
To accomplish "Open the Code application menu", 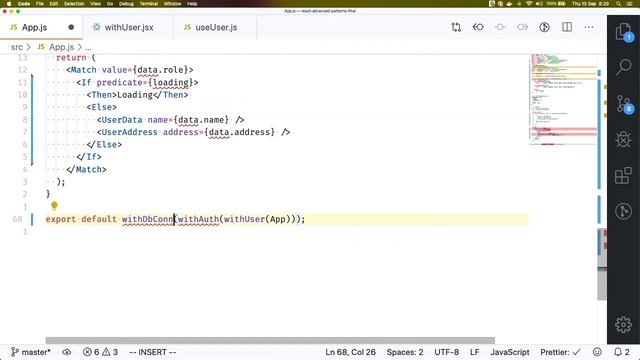I will point(24,4).
